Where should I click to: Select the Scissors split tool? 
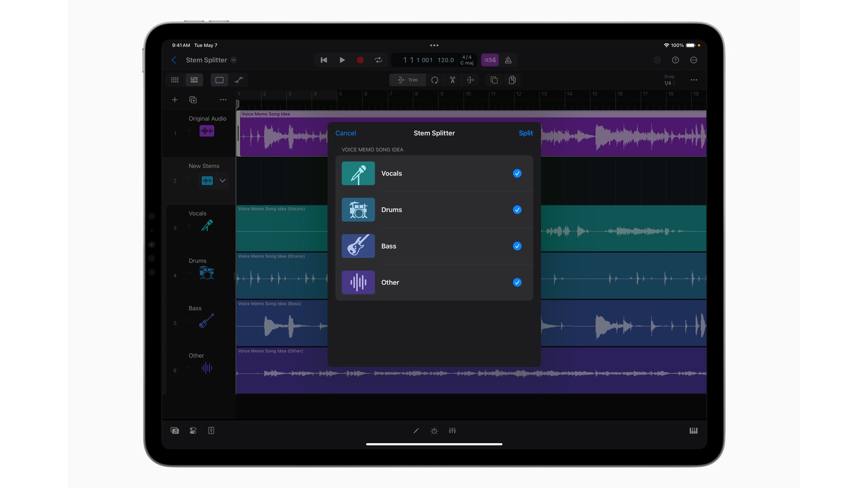(453, 80)
